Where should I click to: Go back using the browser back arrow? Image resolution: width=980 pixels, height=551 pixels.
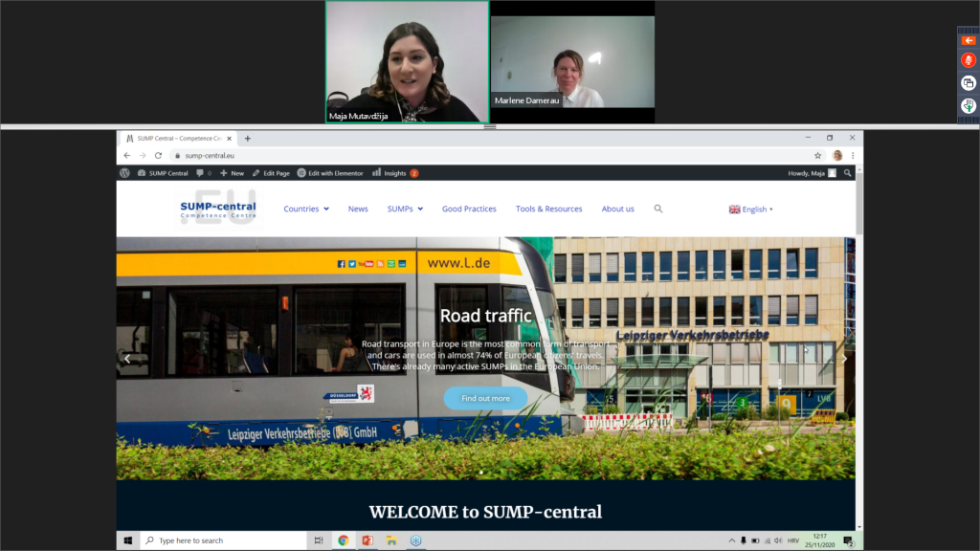[x=127, y=156]
